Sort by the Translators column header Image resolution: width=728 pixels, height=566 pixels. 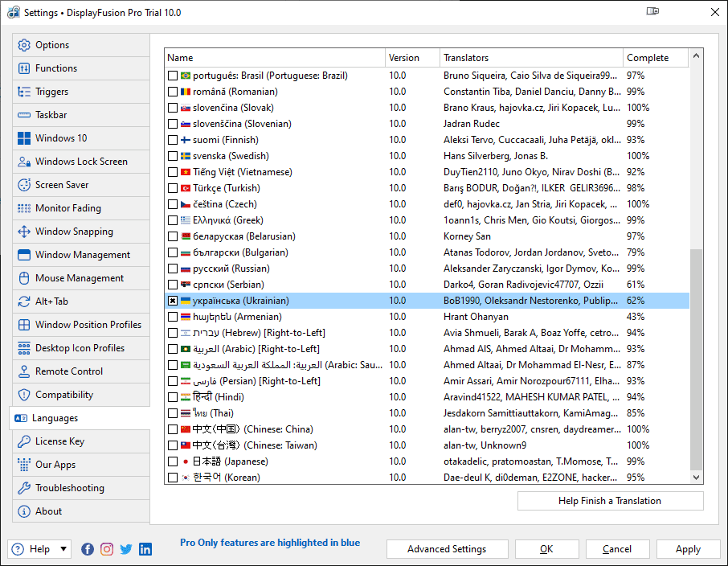(531, 58)
